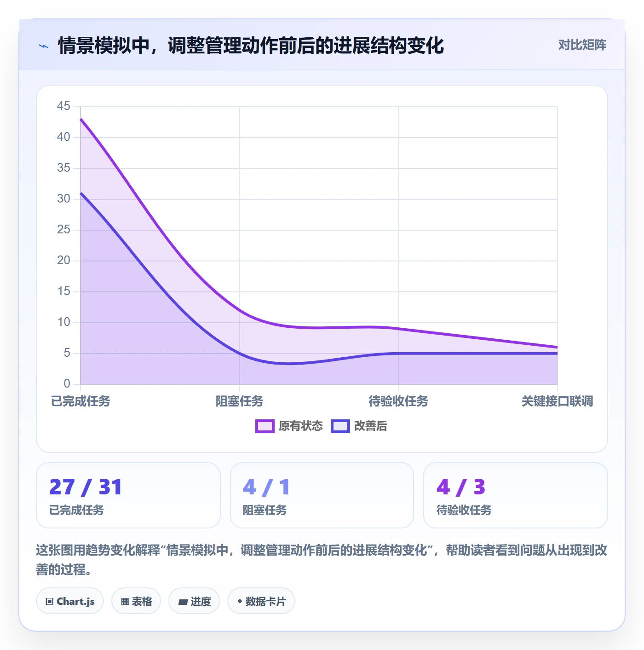The width and height of the screenshot is (644, 650).
Task: Click the 15 y-axis tick value
Action: pos(63,291)
